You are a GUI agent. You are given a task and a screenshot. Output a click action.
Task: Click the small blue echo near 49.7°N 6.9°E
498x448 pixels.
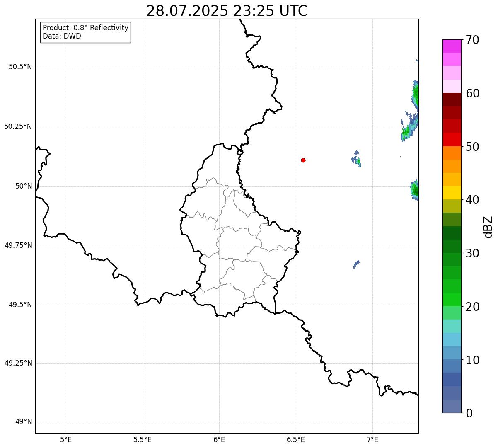(356, 264)
